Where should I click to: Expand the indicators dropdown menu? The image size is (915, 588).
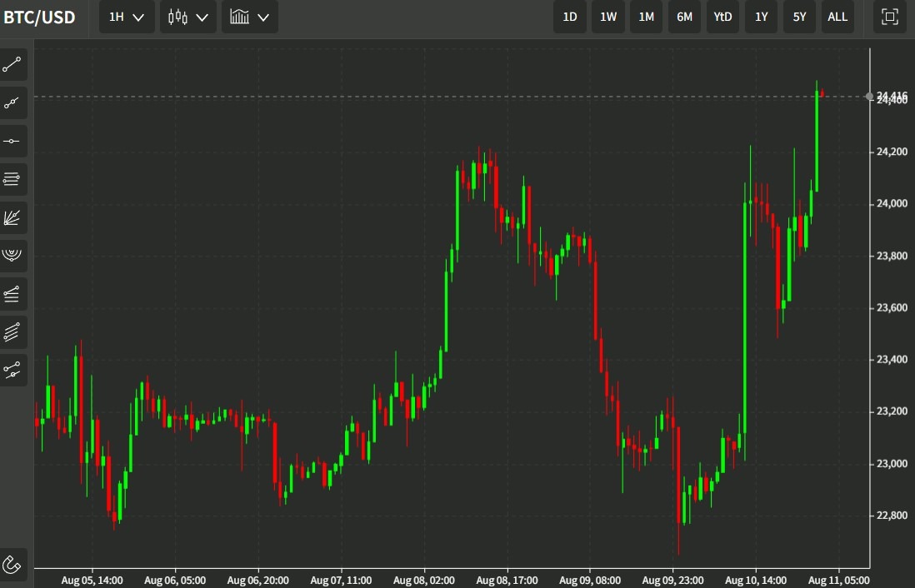(x=250, y=17)
